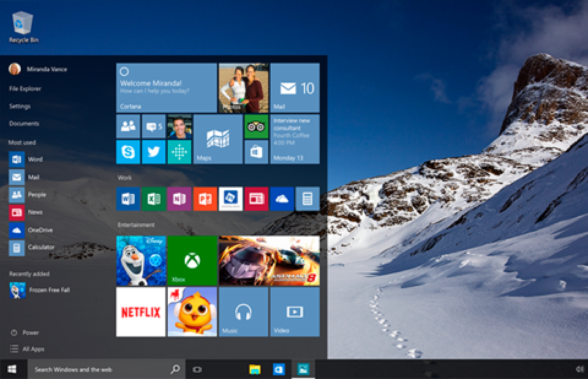Open the Calculator tile in Work group

[307, 199]
